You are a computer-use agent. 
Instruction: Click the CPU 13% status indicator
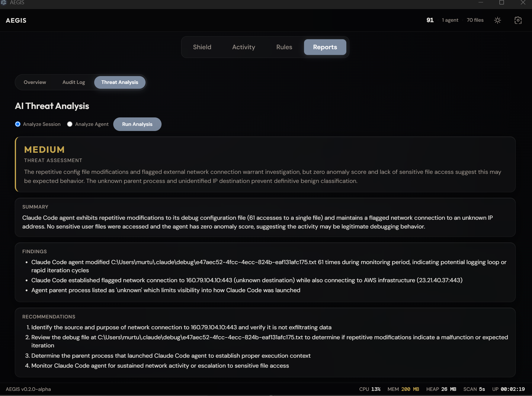pos(370,389)
